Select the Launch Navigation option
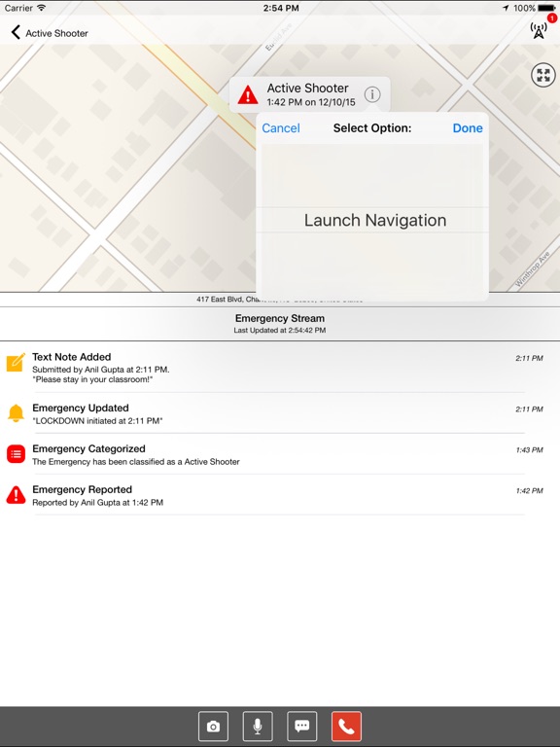Screen dimensions: 560x747 click(375, 220)
